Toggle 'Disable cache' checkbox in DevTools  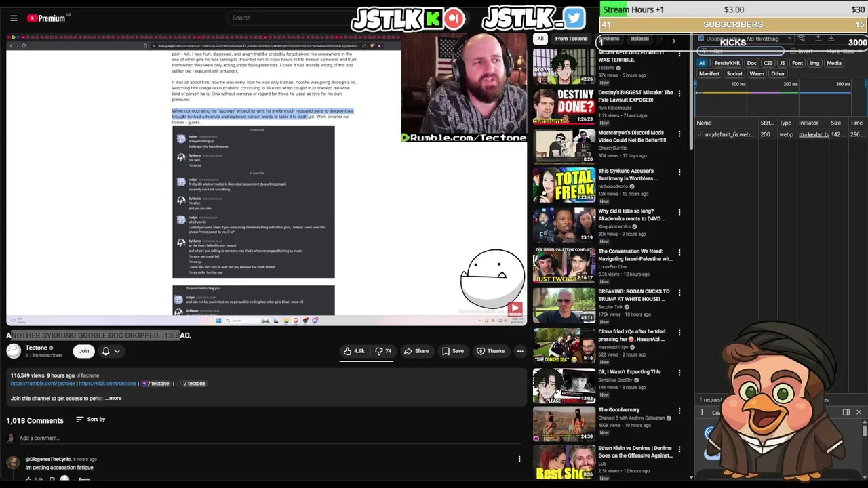click(701, 39)
